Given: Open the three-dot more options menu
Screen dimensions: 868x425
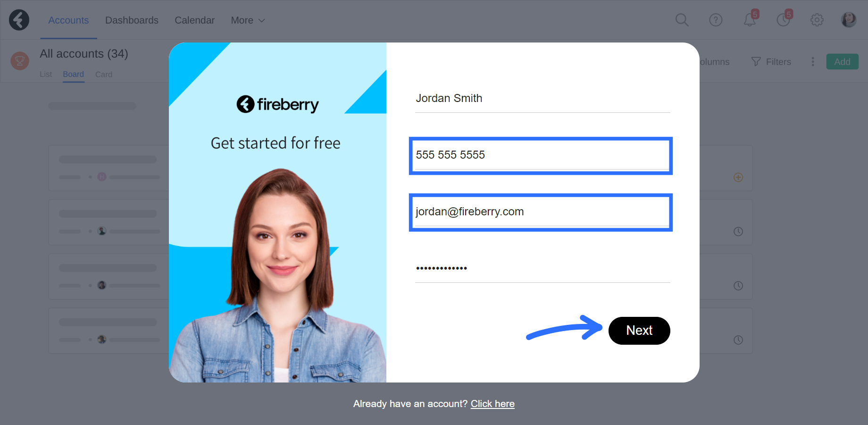Looking at the screenshot, I should tap(813, 62).
